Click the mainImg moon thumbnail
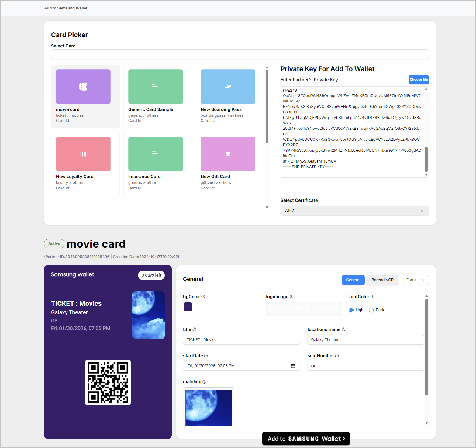The width and height of the screenshot is (476, 448). coord(209,407)
